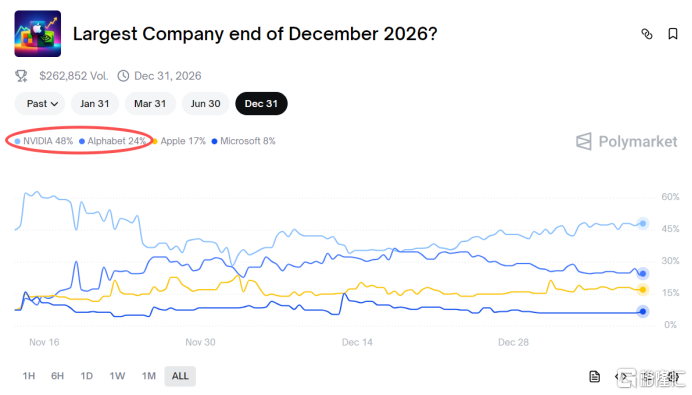The height and width of the screenshot is (395, 692).
Task: Click the Microsoft 8% legend entry
Action: click(x=244, y=141)
